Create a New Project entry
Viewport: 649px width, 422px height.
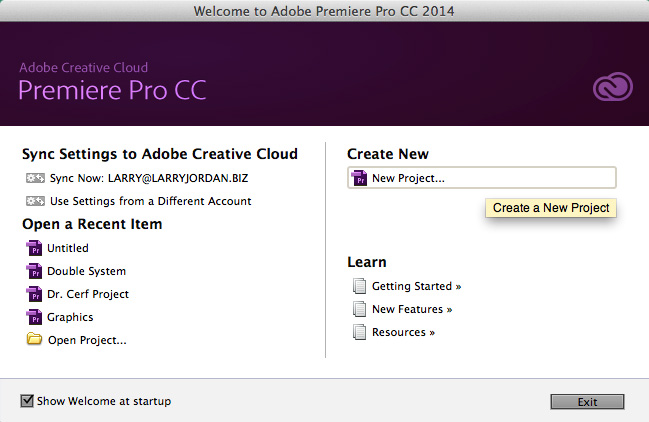coord(482,178)
